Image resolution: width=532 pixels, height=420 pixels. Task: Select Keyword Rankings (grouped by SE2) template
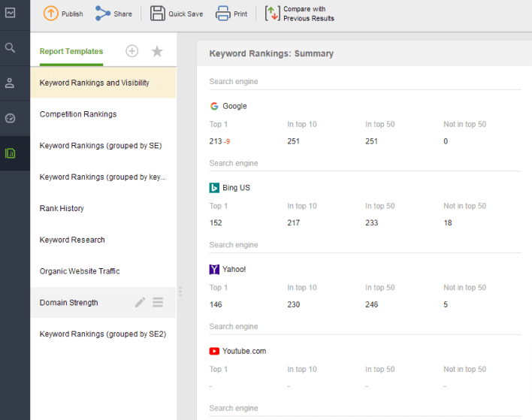pyautogui.click(x=103, y=334)
